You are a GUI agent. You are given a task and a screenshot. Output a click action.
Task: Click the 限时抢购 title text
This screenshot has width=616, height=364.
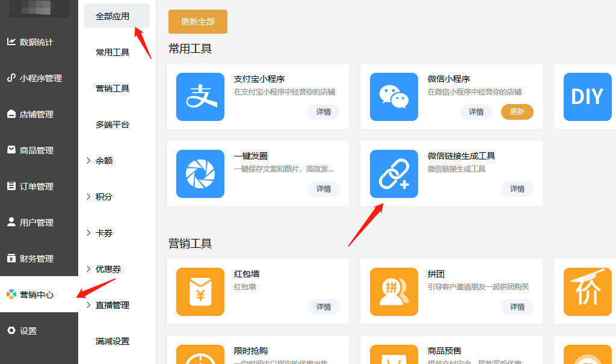(x=251, y=351)
